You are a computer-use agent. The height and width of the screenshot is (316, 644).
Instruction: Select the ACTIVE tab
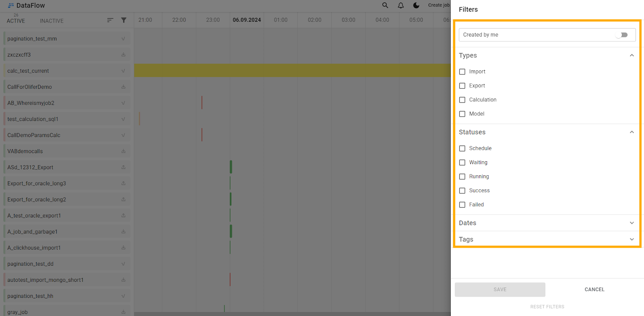click(16, 21)
